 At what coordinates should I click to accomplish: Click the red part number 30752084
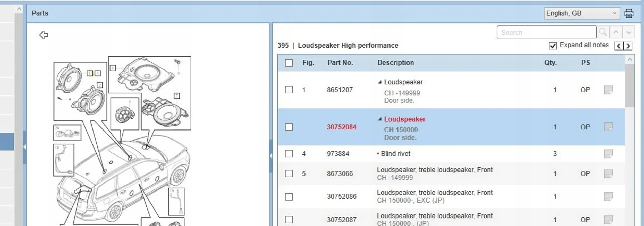tap(342, 127)
